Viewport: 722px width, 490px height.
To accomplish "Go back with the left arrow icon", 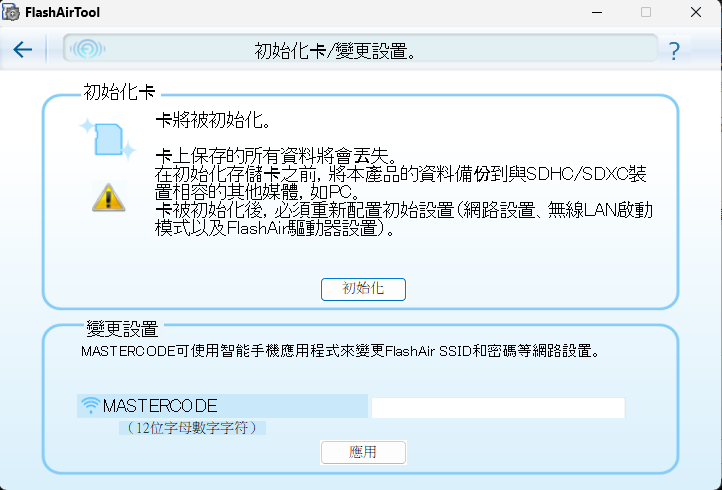I will (x=23, y=50).
